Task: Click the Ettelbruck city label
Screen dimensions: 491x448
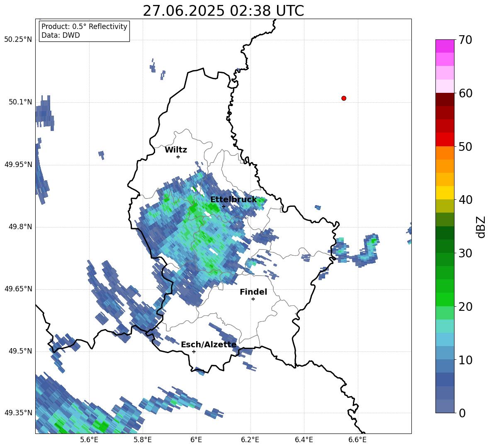Action: tap(233, 200)
